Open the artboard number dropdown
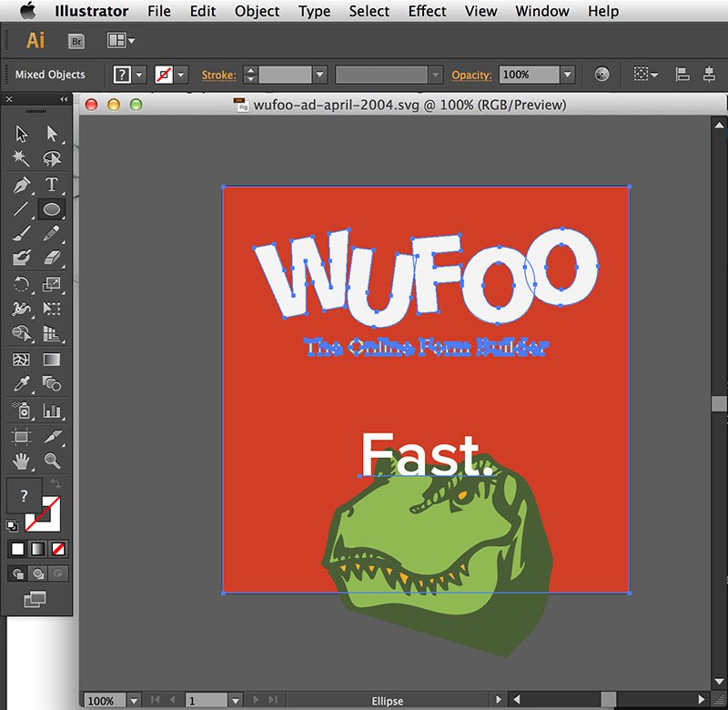This screenshot has width=728, height=710. [236, 700]
